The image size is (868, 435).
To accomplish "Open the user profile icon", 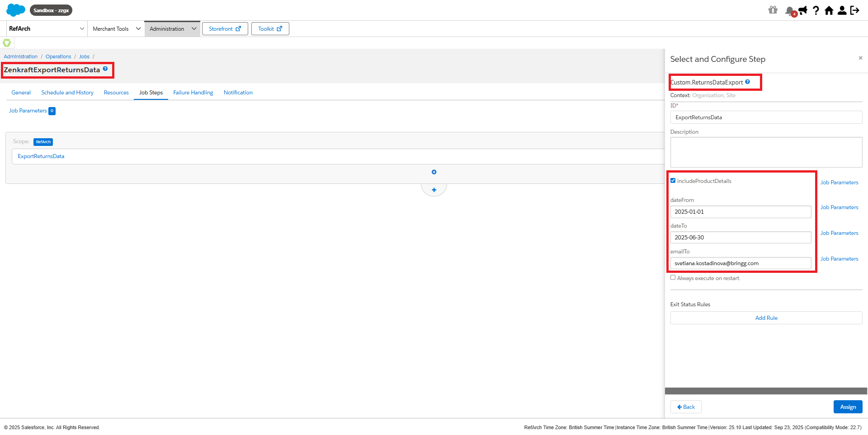I will tap(842, 10).
